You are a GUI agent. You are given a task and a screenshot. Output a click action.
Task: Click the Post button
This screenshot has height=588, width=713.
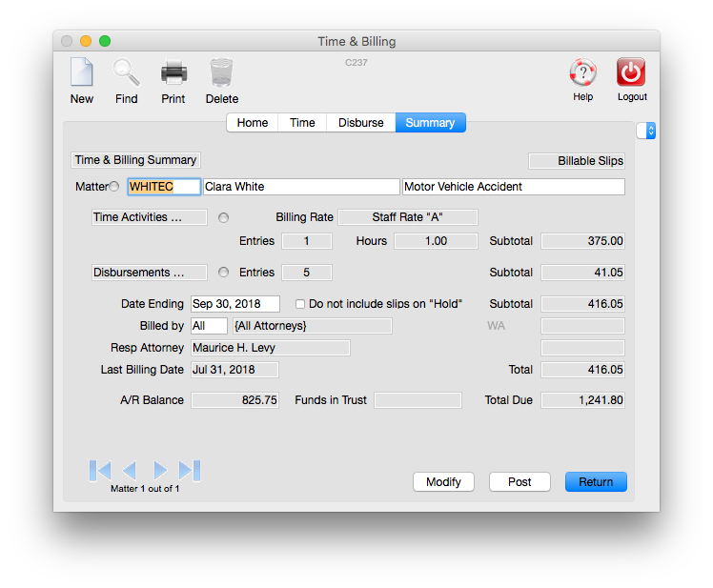click(x=519, y=482)
